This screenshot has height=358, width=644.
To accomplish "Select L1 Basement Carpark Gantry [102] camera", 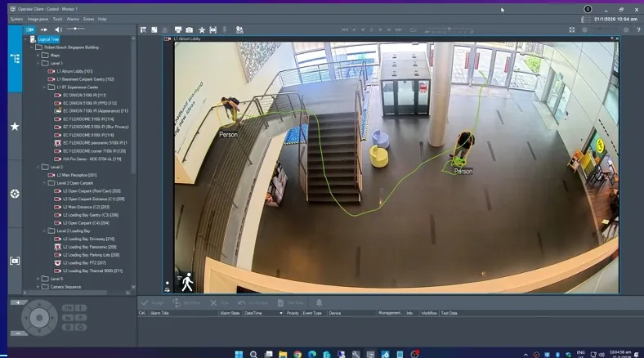I will tap(87, 79).
